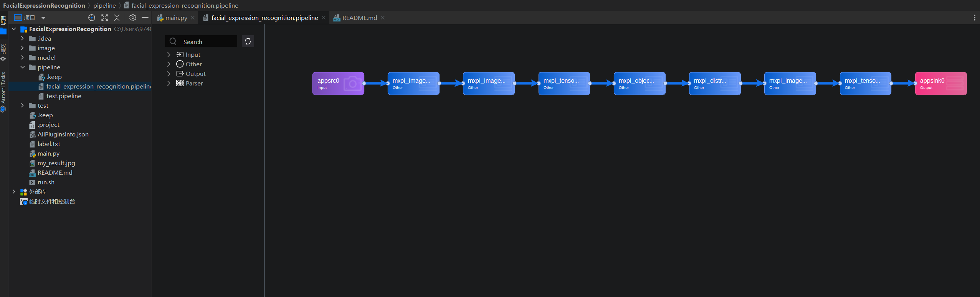Select my_result.jpg file
The height and width of the screenshot is (297, 980).
pyautogui.click(x=56, y=163)
